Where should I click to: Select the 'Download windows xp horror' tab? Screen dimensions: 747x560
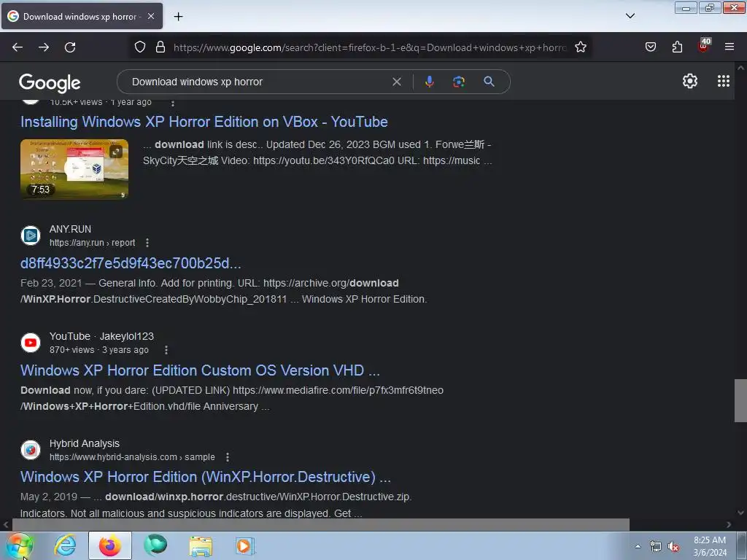point(82,16)
